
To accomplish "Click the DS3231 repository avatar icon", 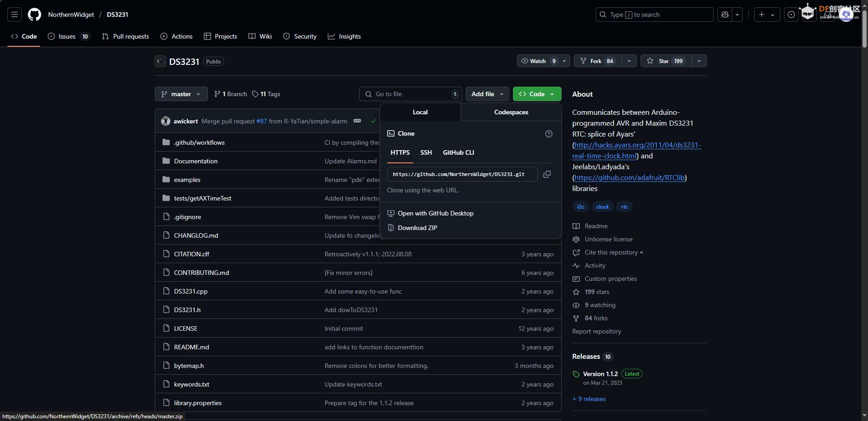I will (160, 61).
